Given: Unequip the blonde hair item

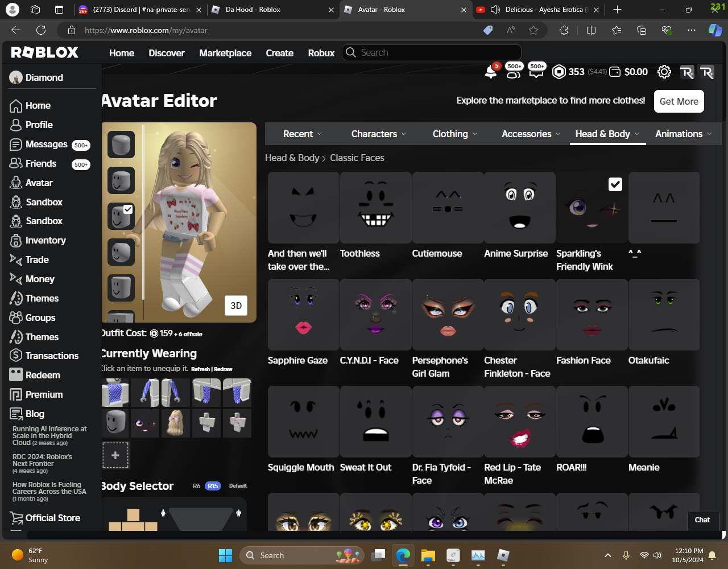Looking at the screenshot, I should click(176, 423).
